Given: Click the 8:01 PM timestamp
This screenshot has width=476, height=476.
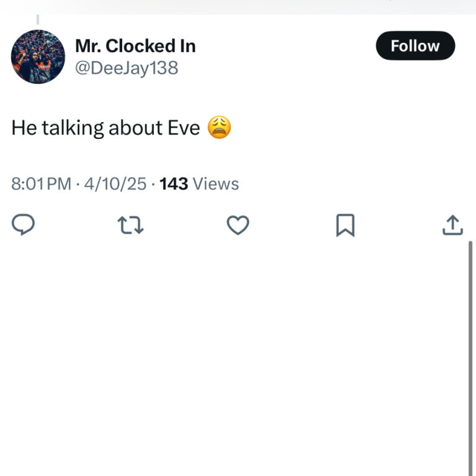Looking at the screenshot, I should point(41,184).
